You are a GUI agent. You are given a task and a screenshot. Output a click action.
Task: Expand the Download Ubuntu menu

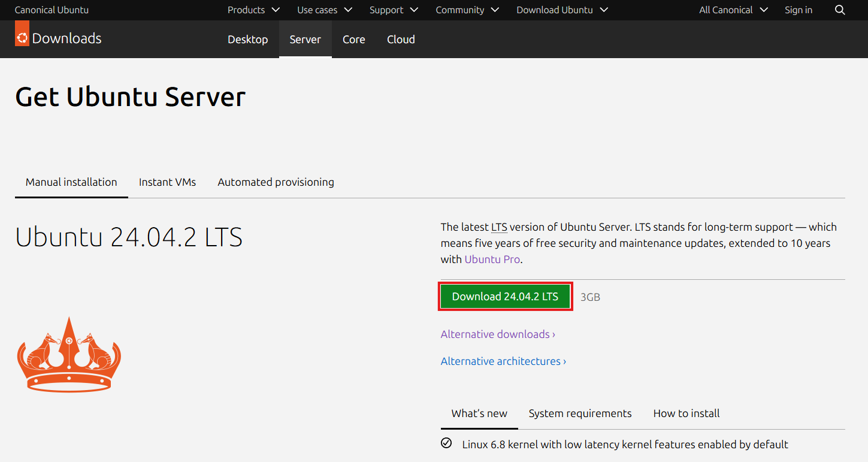[x=562, y=10]
